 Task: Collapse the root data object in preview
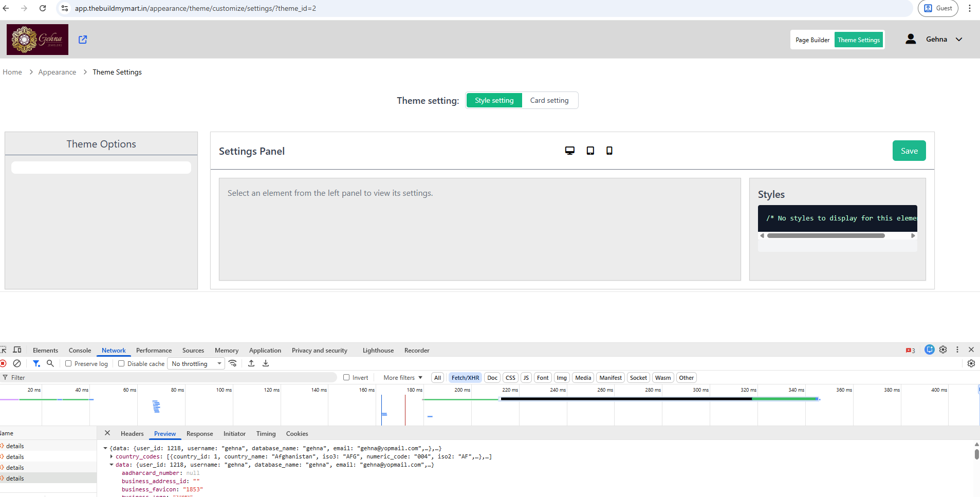pyautogui.click(x=105, y=448)
